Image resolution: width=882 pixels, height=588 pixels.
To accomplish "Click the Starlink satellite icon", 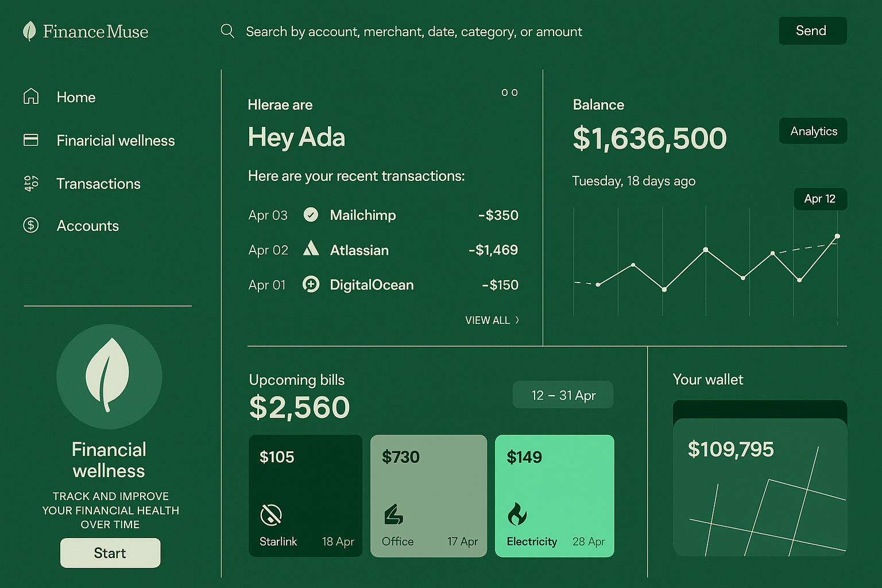I will coord(271,514).
